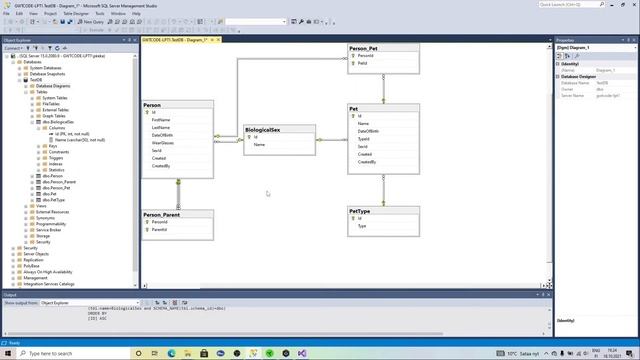Click the PetType table title in diagram
Viewport: 640px width, 360px height.
tap(383, 211)
